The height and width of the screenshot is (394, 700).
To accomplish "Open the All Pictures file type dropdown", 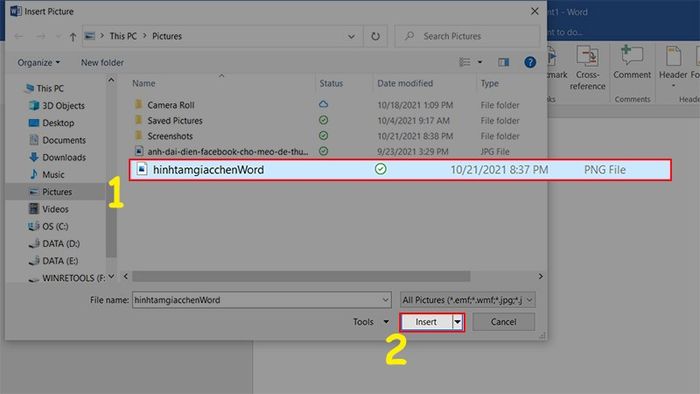I will click(x=467, y=300).
